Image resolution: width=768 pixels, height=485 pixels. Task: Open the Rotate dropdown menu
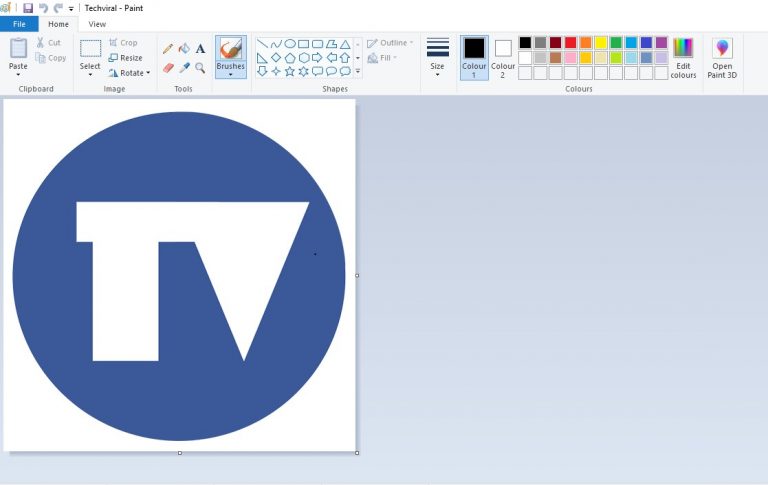tap(129, 73)
